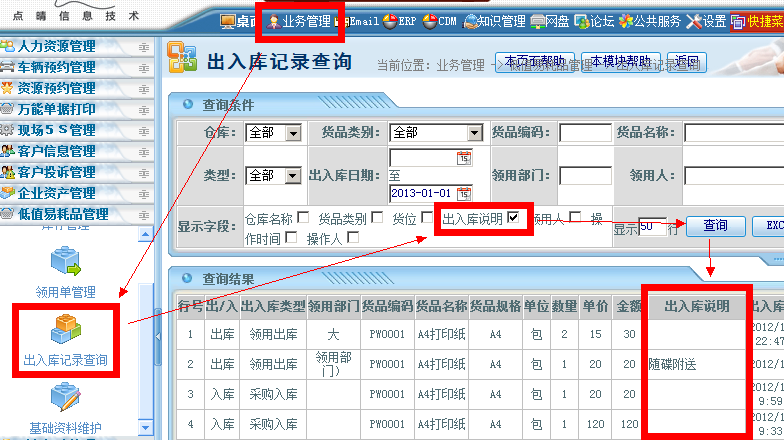Viewport: 784px width, 440px height.
Task: Check the 仓库名称 display field checkbox
Action: pos(304,218)
